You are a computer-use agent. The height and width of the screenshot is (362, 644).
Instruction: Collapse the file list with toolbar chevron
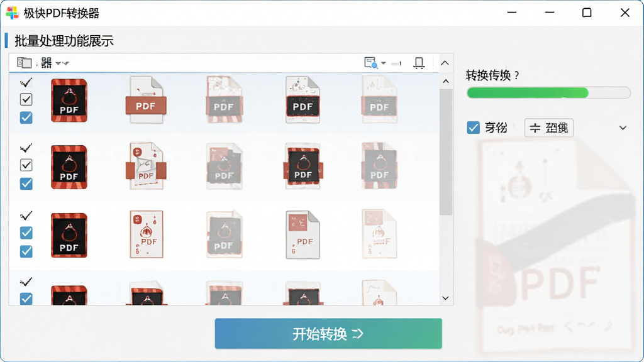(x=445, y=63)
